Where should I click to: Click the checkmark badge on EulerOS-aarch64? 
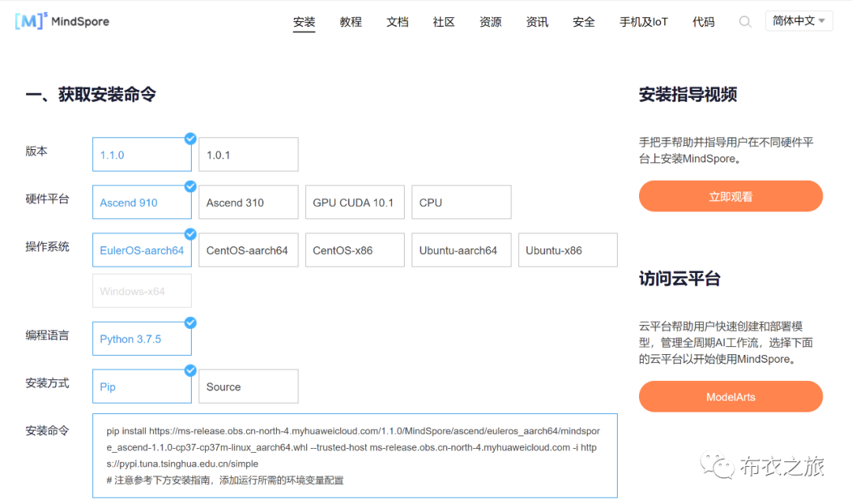click(x=190, y=234)
